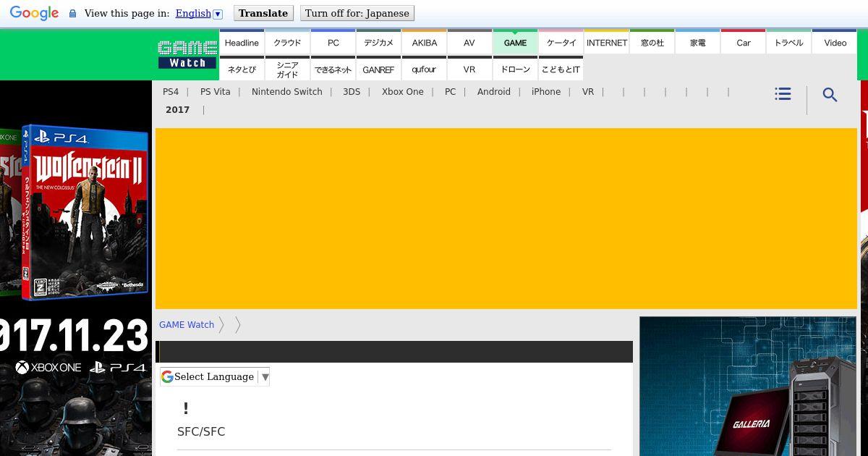Click the Wolfenstein II PS4 box art ad

pyautogui.click(x=85, y=212)
